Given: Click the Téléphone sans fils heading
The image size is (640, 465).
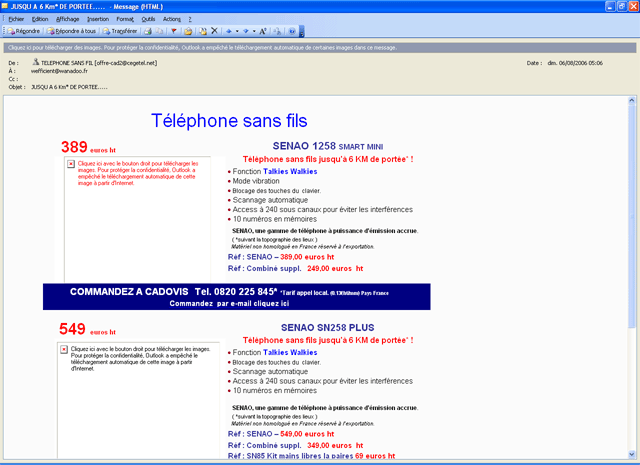Looking at the screenshot, I should point(229,121).
